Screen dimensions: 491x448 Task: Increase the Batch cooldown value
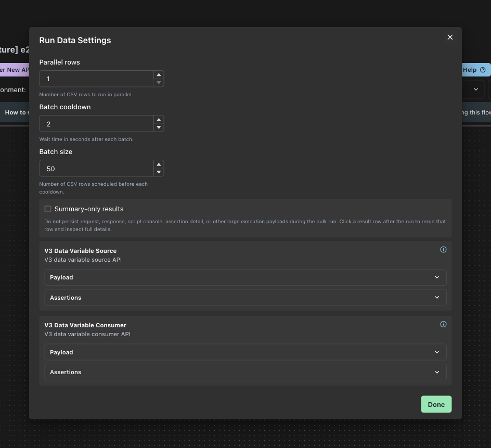coord(159,120)
